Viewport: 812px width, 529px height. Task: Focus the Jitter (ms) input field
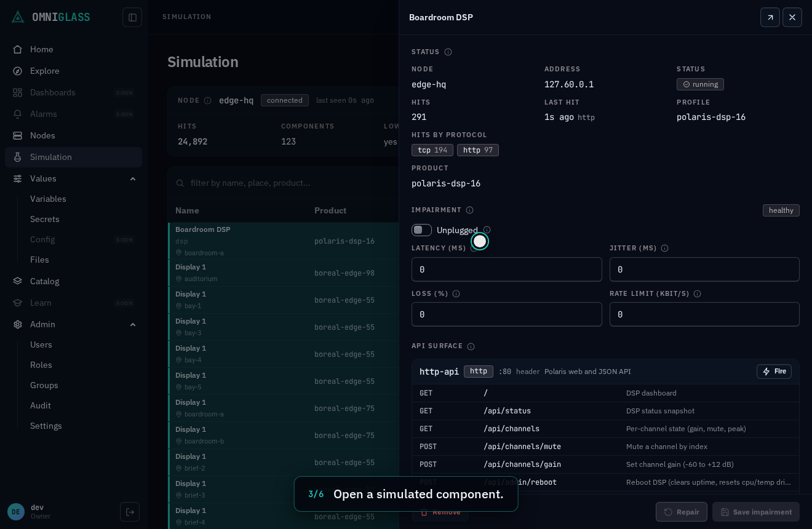[704, 269]
